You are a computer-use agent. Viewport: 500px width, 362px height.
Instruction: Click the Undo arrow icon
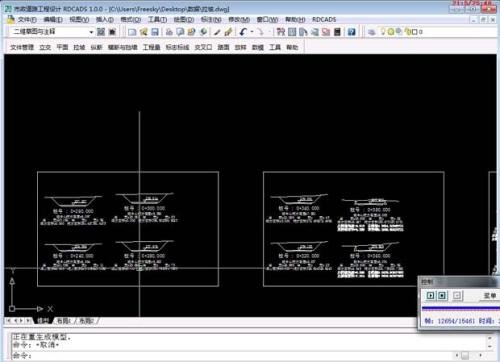(x=243, y=32)
